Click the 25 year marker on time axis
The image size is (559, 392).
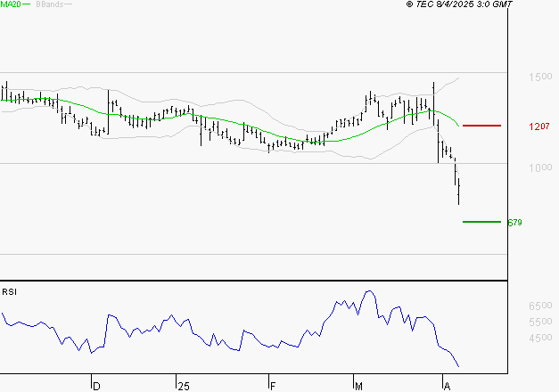coord(183,386)
